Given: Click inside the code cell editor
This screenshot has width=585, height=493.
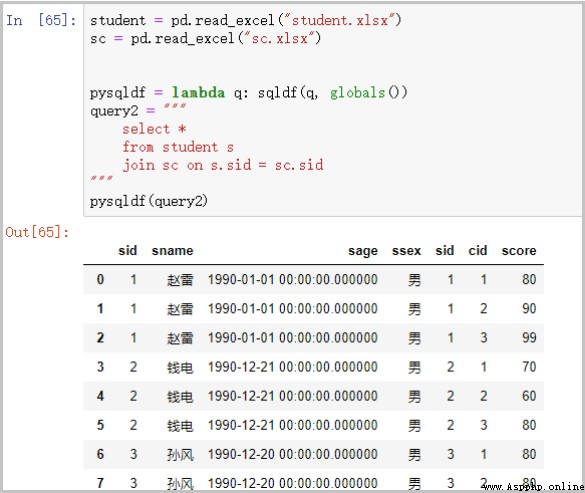Looking at the screenshot, I should tap(332, 110).
